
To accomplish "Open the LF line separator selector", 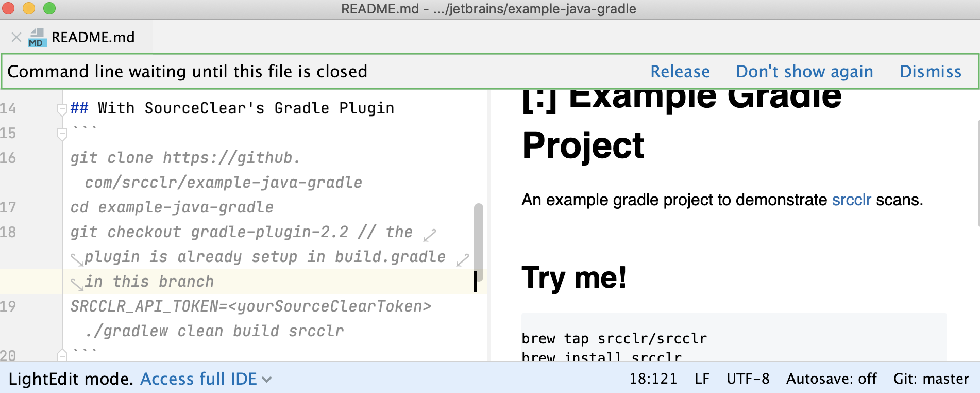I will (702, 379).
